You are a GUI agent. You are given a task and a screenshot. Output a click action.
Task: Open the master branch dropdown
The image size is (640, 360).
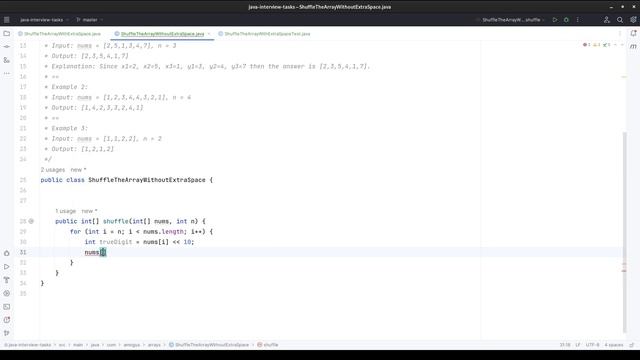click(89, 20)
